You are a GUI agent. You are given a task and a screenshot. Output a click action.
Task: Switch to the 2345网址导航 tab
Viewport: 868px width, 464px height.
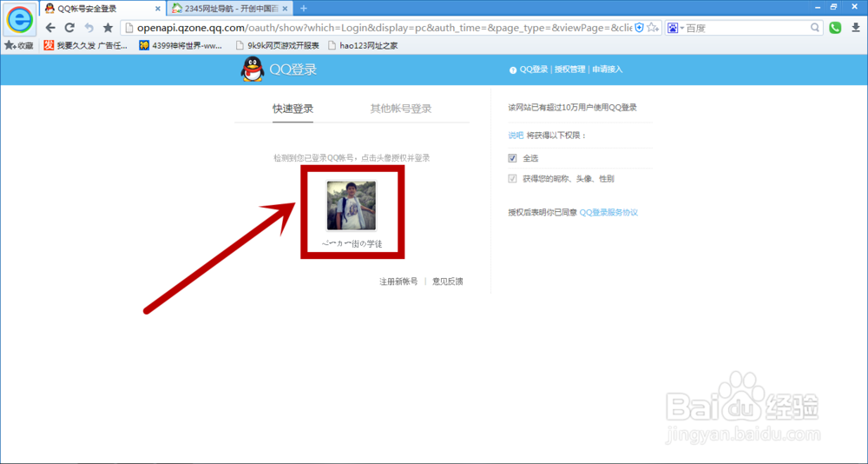[230, 9]
